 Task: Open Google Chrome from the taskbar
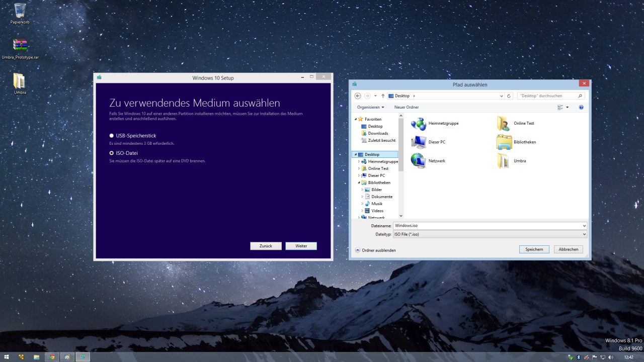point(51,357)
